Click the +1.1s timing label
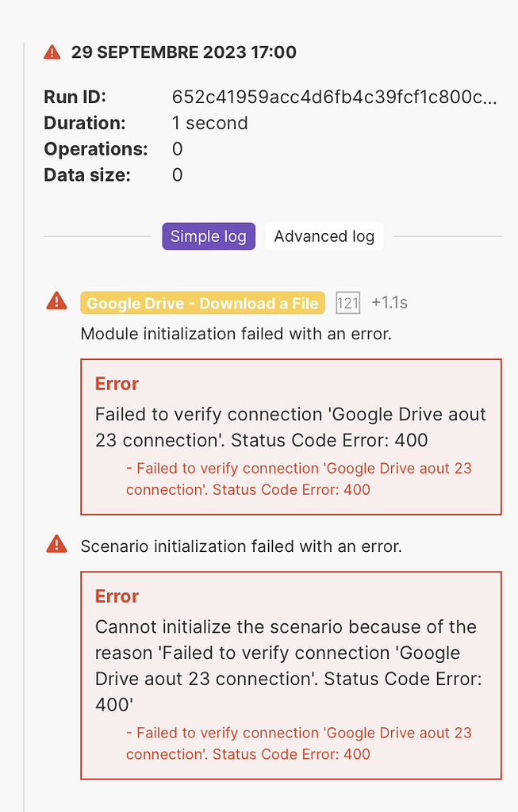The width and height of the screenshot is (518, 812). tap(389, 303)
